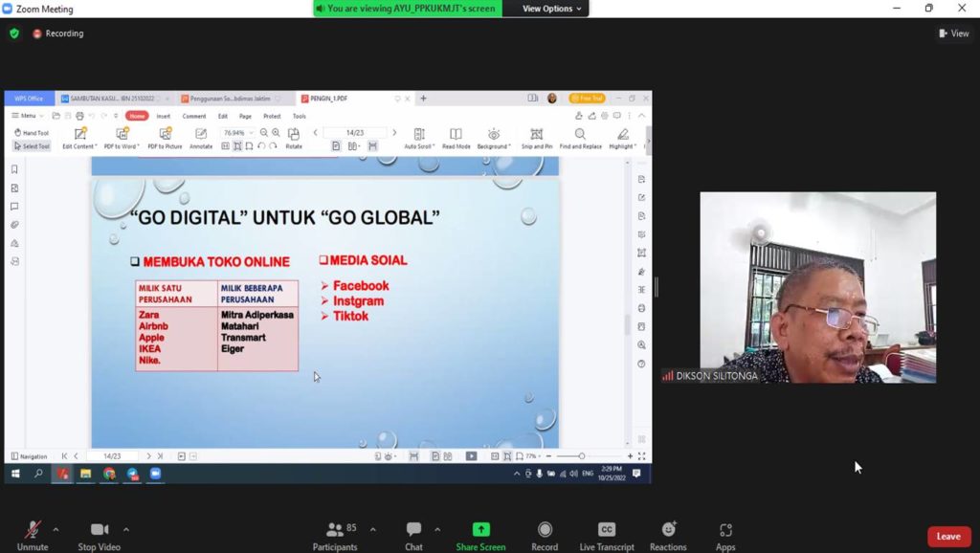Screen dimensions: 980x553
Task: Open the WPS Menu dropdown
Action: coord(28,116)
